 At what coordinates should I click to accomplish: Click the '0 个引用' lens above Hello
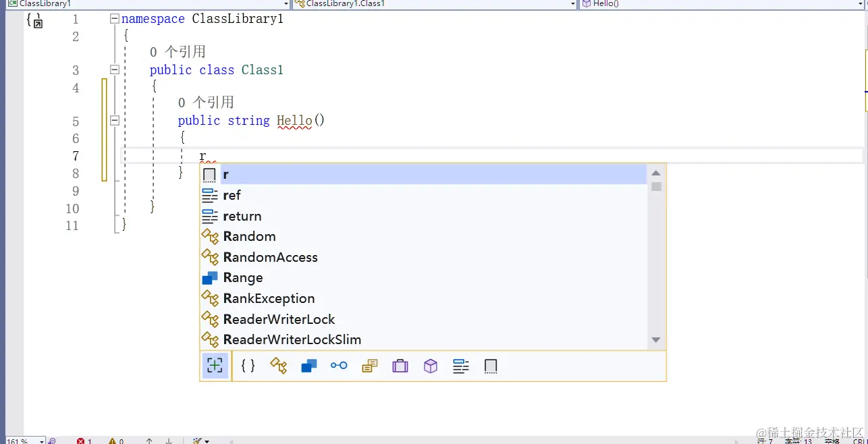(206, 103)
